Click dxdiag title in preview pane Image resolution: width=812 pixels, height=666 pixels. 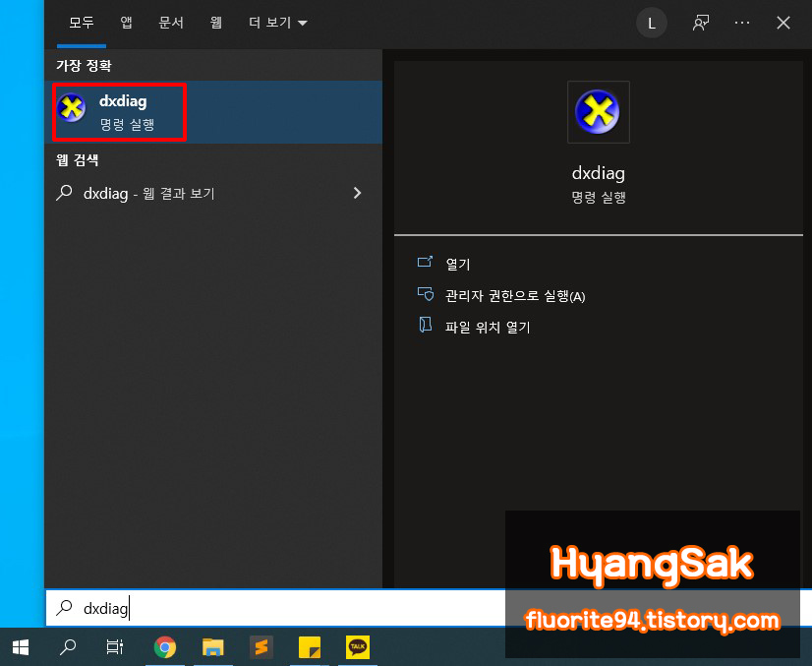point(598,173)
